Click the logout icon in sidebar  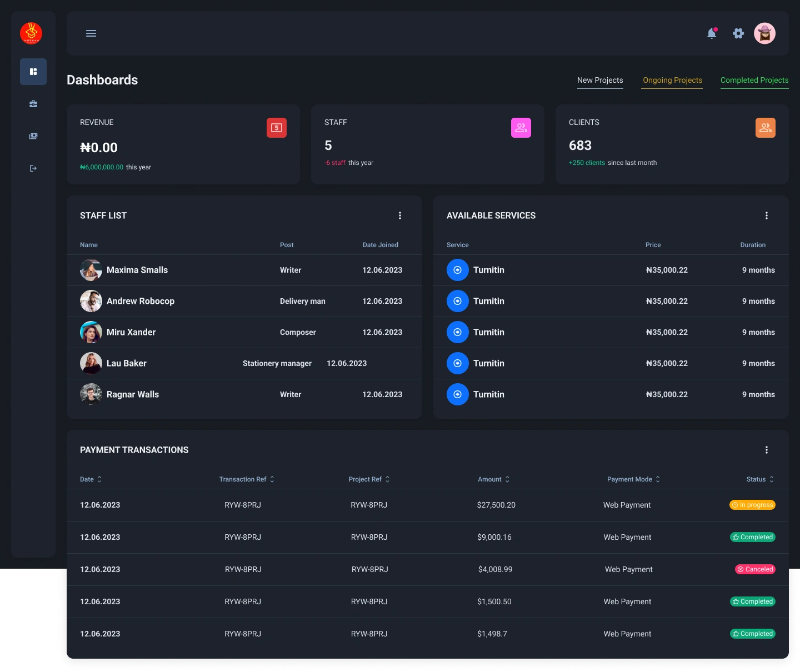coord(33,168)
